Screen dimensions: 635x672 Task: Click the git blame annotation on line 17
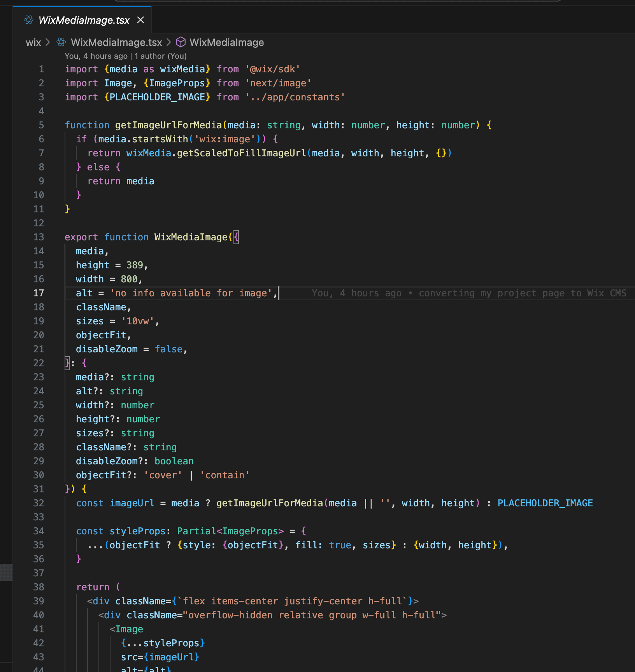coord(469,293)
